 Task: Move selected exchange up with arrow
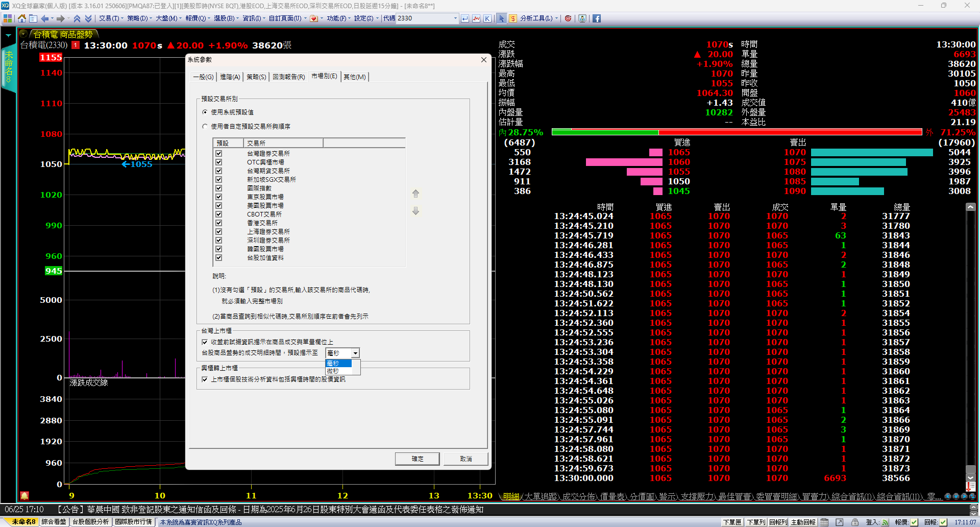pyautogui.click(x=415, y=194)
